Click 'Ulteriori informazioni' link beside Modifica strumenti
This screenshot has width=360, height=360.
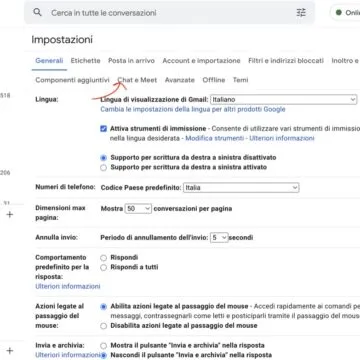coord(282,138)
